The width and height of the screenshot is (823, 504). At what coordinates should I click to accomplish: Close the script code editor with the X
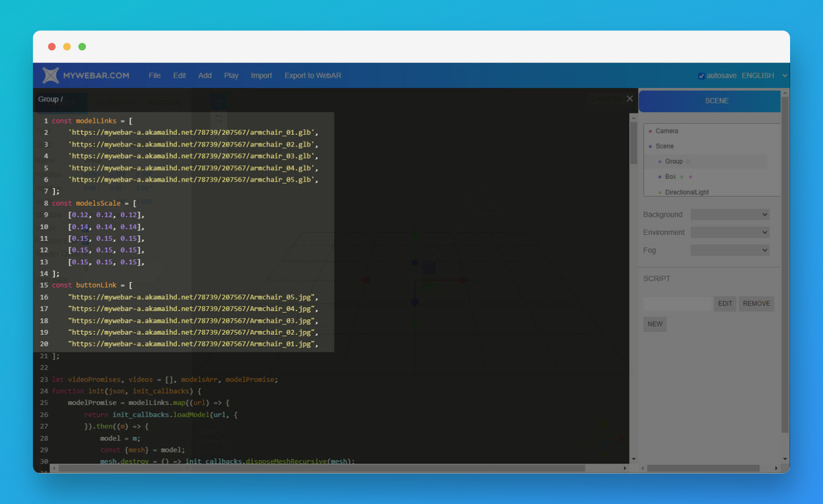pos(630,98)
